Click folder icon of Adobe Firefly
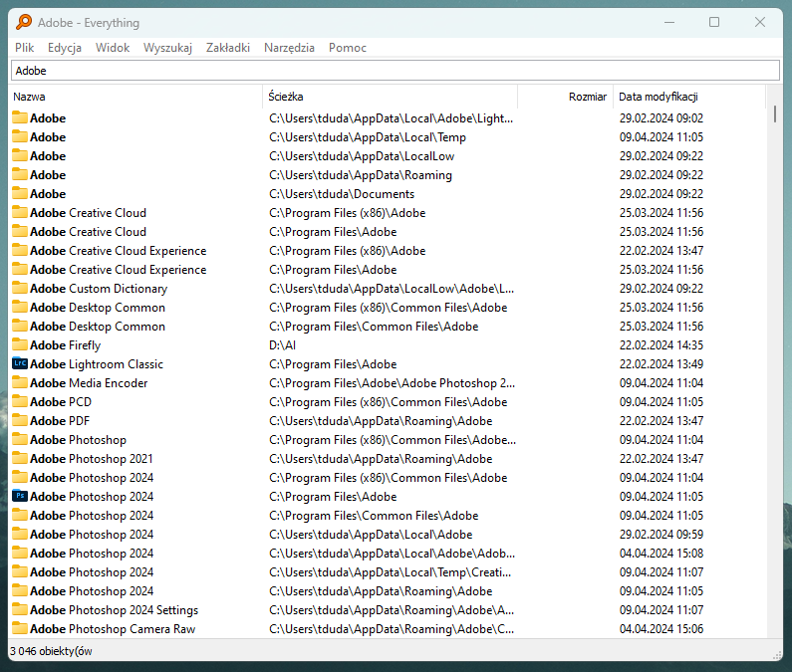Viewport: 792px width, 672px height. click(x=20, y=344)
